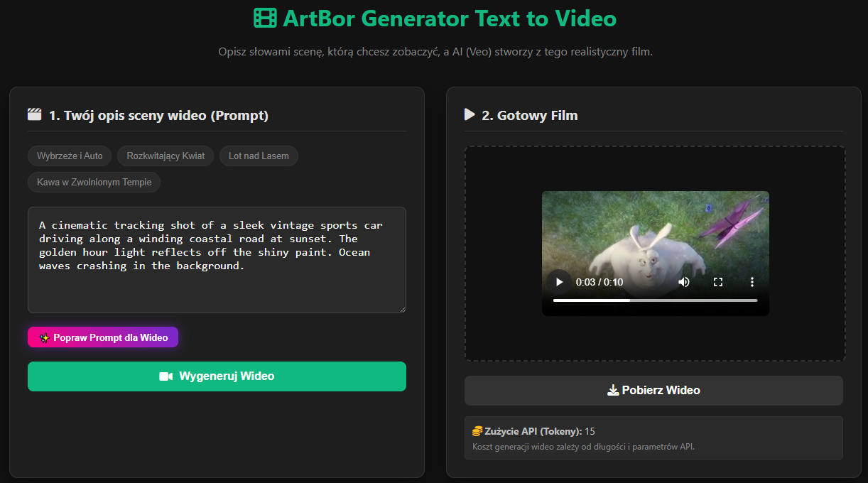This screenshot has height=483, width=868.
Task: Choose the Rozkwitający Kwiat preset prompt
Action: point(166,156)
